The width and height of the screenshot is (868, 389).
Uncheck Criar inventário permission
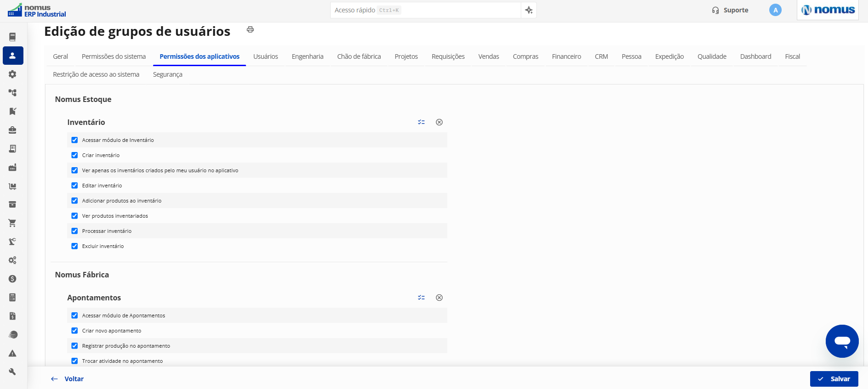point(74,155)
